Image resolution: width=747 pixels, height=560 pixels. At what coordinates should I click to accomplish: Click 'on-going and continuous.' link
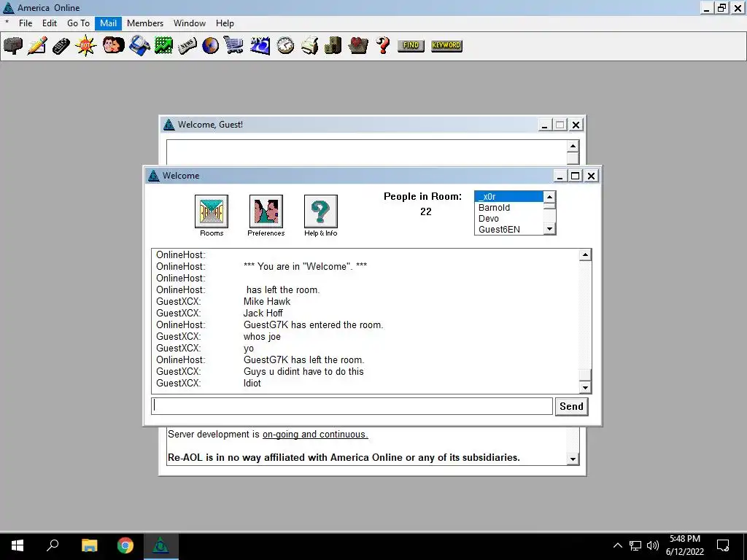tap(315, 435)
